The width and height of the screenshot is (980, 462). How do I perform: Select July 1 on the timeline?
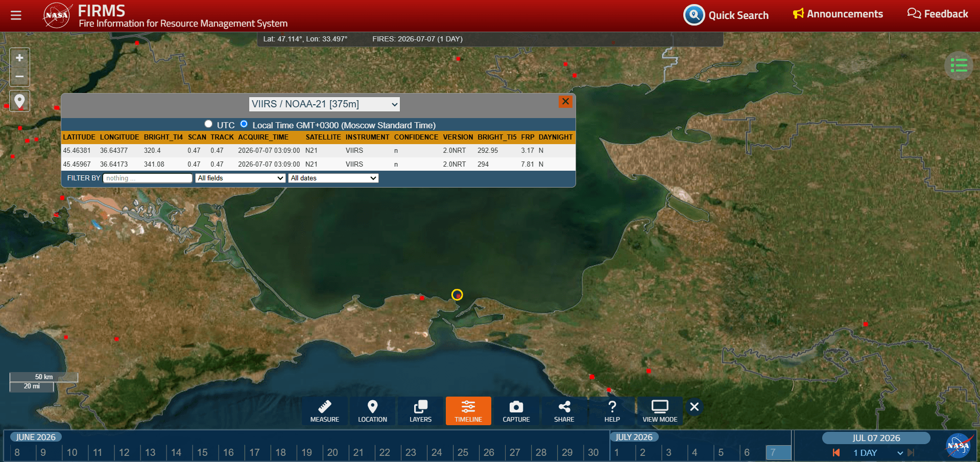click(617, 452)
